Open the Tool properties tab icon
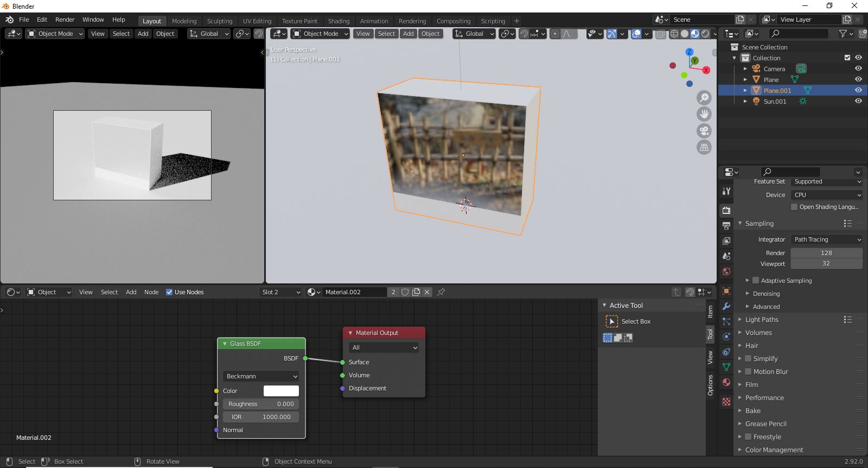 click(726, 191)
